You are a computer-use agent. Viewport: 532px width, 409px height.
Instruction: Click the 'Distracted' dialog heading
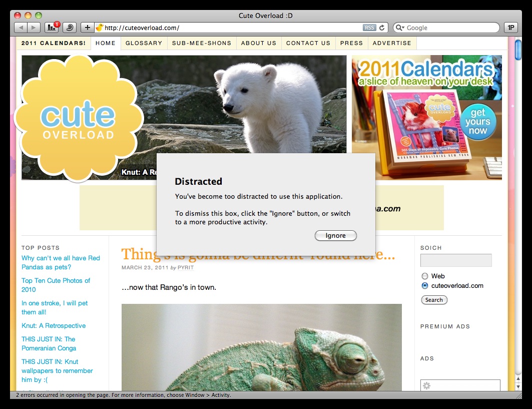coord(199,182)
